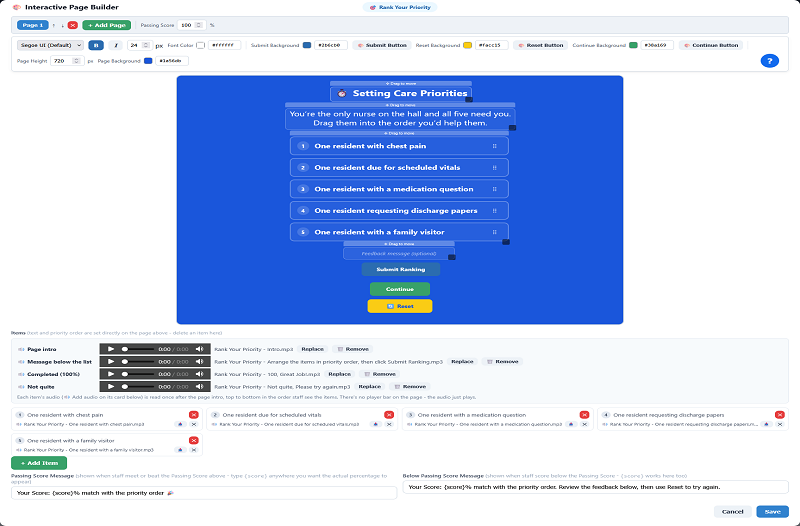Image resolution: width=800 pixels, height=526 pixels.
Task: Move Page 1 up with arrow
Action: (x=54, y=25)
